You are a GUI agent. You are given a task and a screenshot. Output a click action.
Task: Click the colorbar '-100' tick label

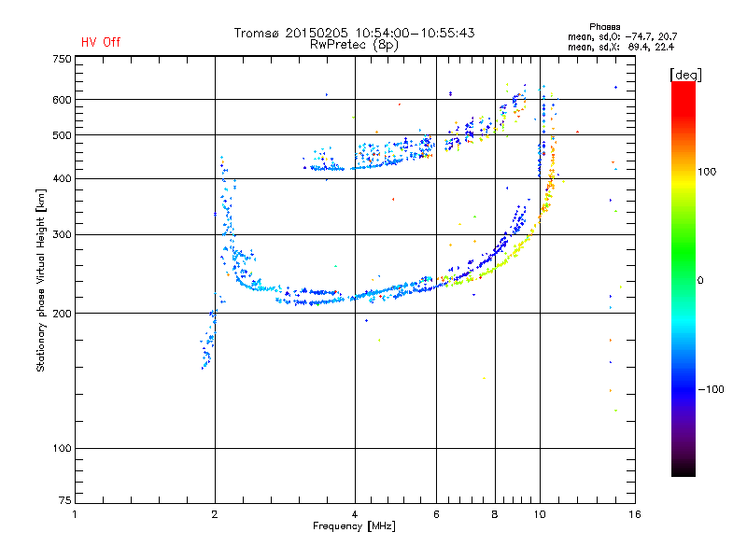coord(712,389)
